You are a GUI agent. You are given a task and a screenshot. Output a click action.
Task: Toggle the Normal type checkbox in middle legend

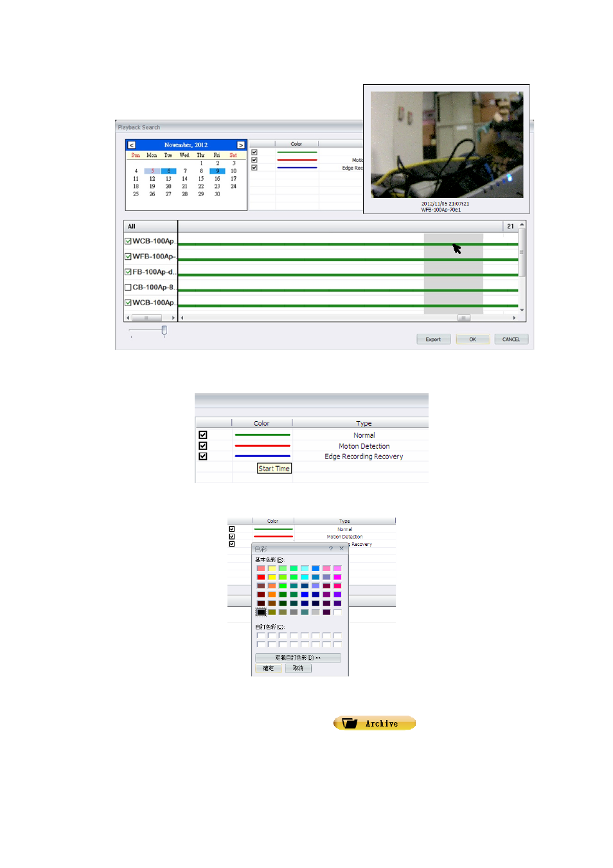[x=203, y=435]
